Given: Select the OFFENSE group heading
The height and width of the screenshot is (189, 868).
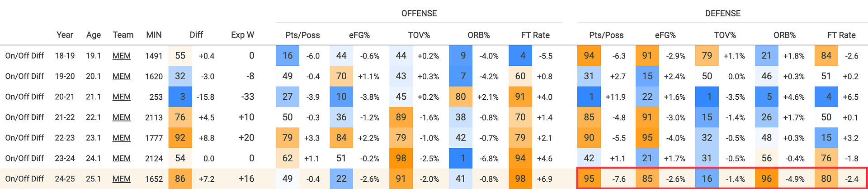Looking at the screenshot, I should 419,14.
